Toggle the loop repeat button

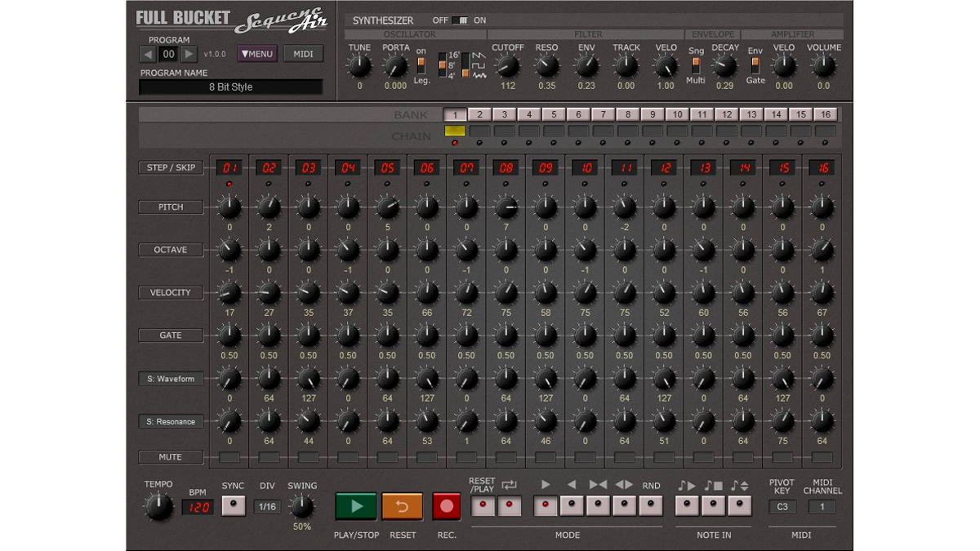coord(509,506)
